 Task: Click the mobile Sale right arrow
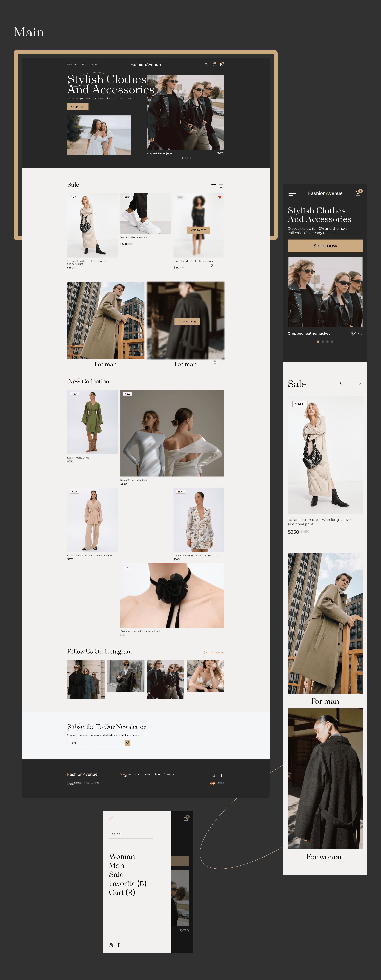click(357, 383)
